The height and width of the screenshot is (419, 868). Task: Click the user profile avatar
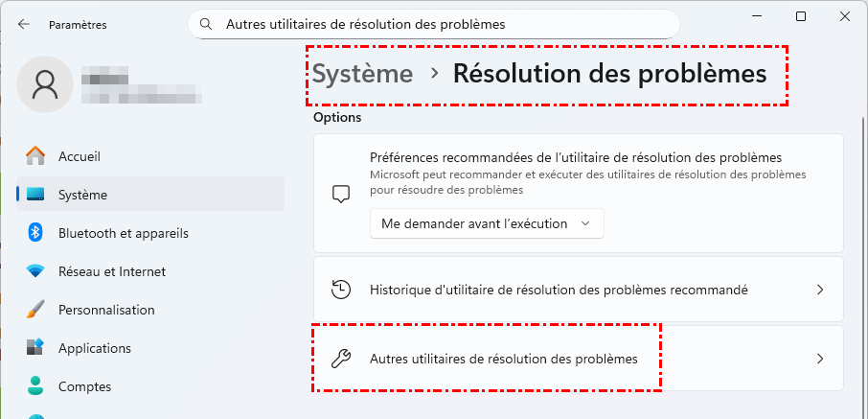45,83
